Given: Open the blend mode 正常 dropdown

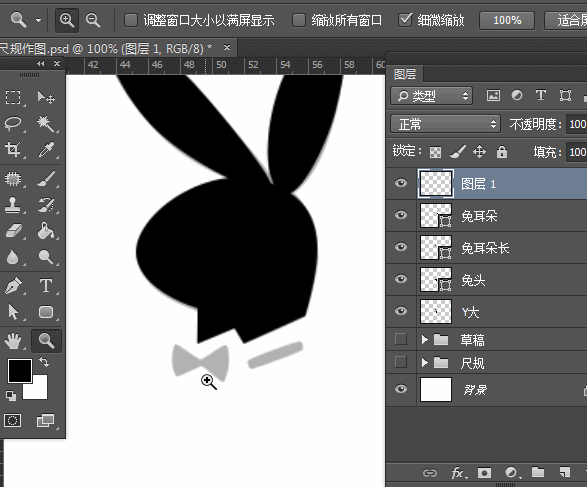Looking at the screenshot, I should pos(445,124).
